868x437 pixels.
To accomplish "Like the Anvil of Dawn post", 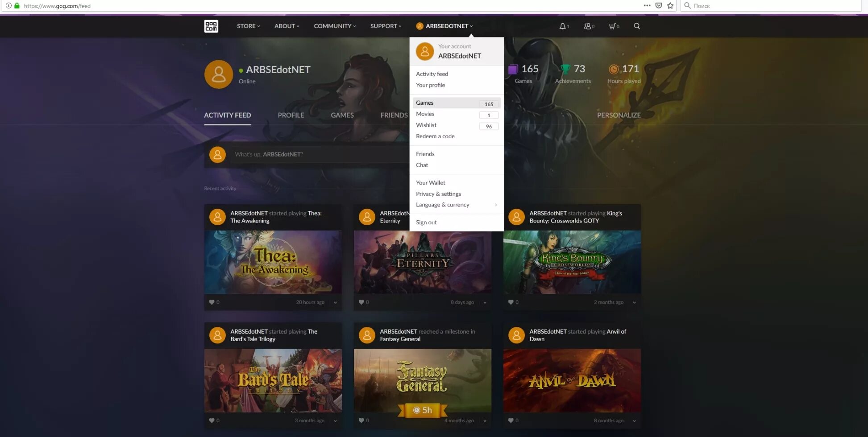I will [511, 420].
